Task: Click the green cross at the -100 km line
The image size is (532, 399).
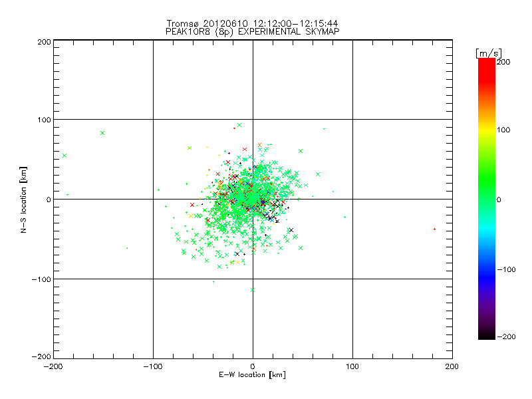Action: (253, 290)
